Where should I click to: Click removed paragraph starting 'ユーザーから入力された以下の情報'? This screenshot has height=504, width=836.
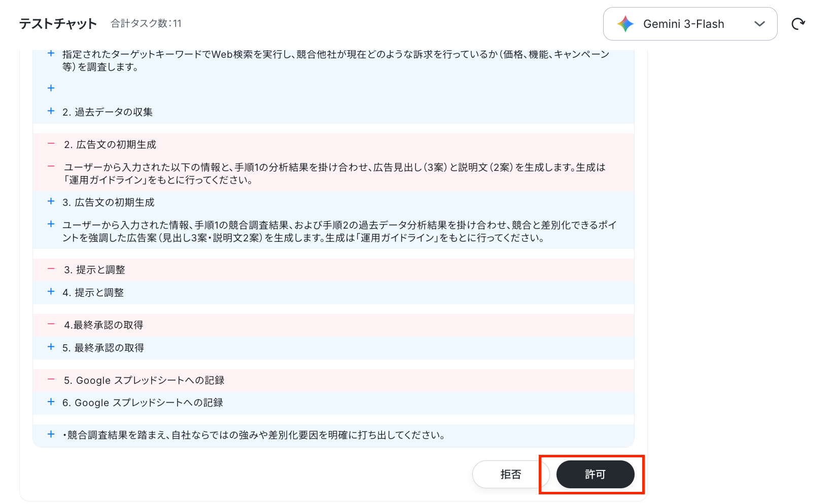click(x=335, y=173)
